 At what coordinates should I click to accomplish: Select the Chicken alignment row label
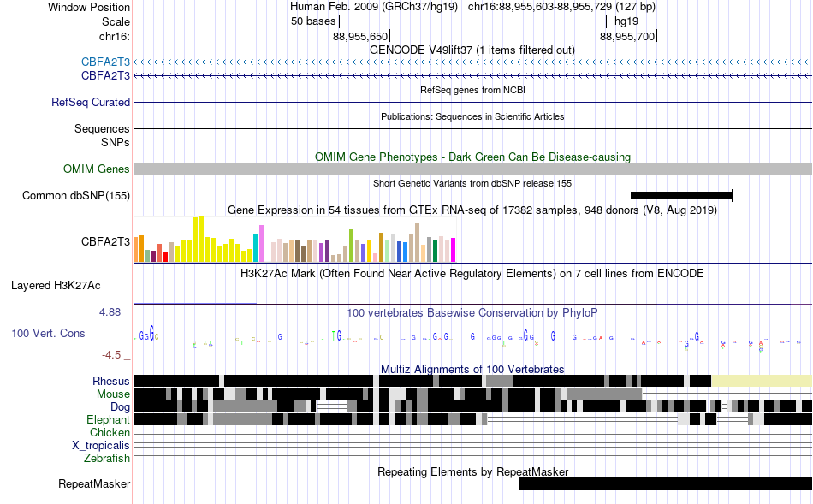[x=110, y=432]
